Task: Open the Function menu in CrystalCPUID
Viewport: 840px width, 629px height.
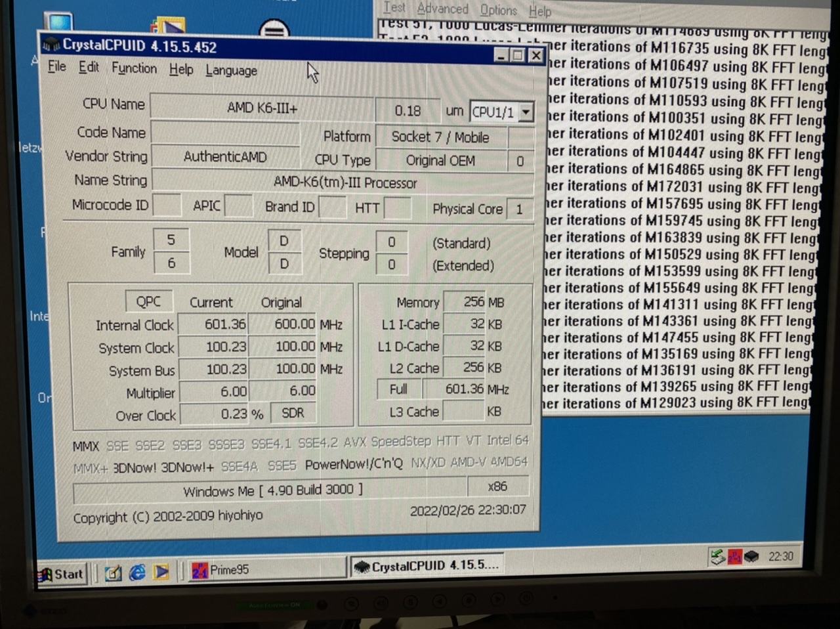Action: tap(134, 68)
